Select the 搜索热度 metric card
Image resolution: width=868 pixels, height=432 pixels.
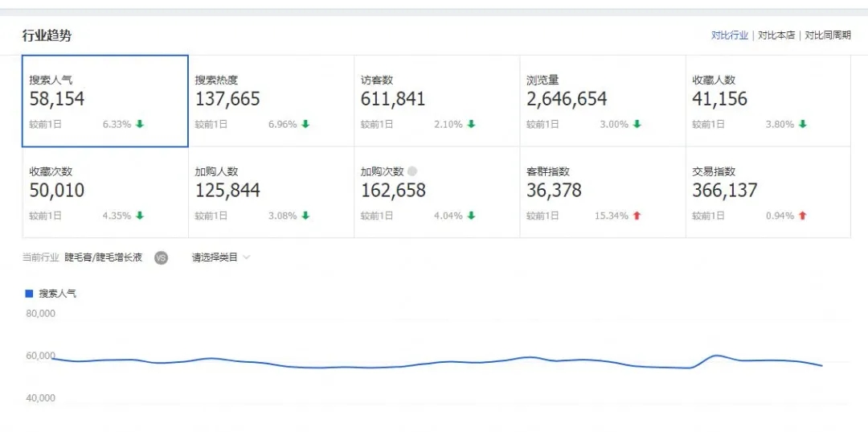tap(271, 101)
